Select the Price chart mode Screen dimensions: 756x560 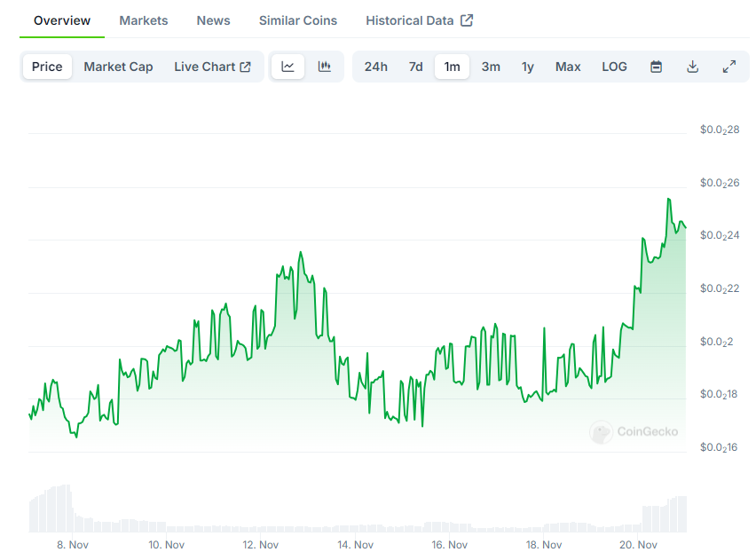point(47,67)
